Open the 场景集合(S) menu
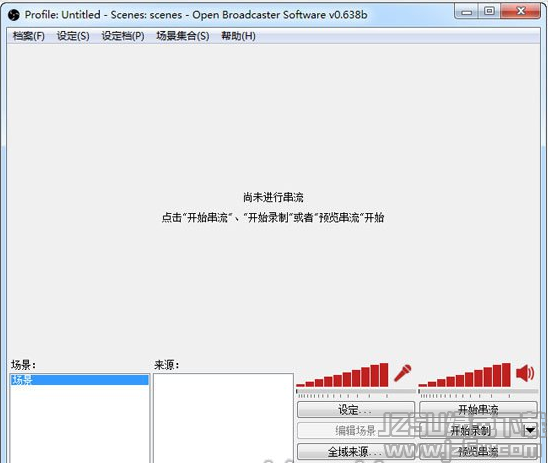This screenshot has height=463, width=548. 182,36
